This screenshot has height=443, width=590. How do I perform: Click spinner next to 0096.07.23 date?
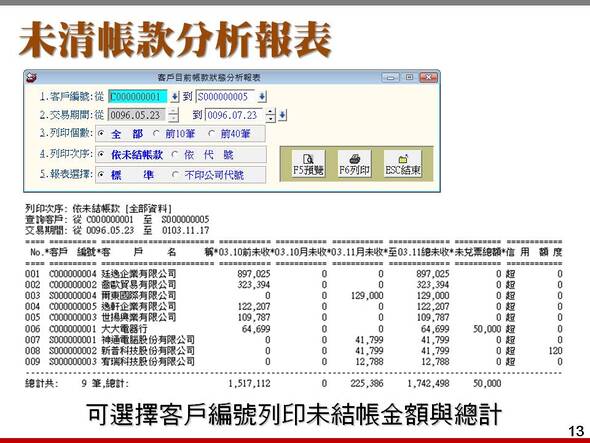coord(270,115)
